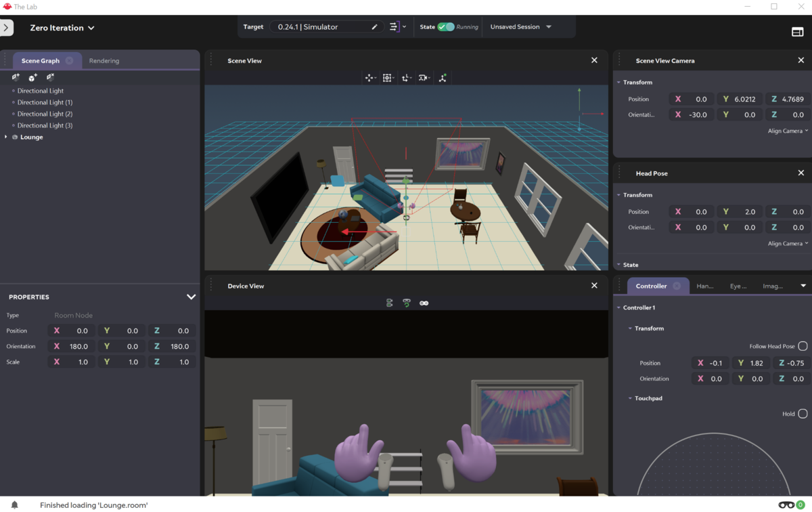The image size is (812, 512).
Task: Click the Lounge room node icon
Action: (15, 137)
